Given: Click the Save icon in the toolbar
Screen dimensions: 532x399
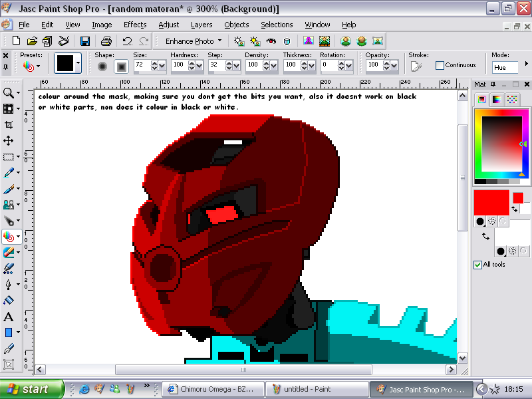Looking at the screenshot, I should pyautogui.click(x=85, y=40).
